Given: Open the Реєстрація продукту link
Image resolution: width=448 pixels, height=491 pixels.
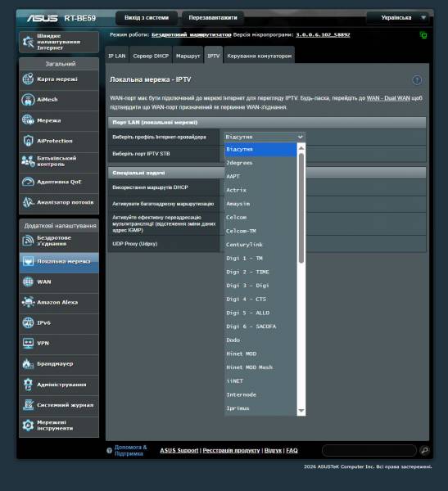Looking at the screenshot, I should [231, 450].
